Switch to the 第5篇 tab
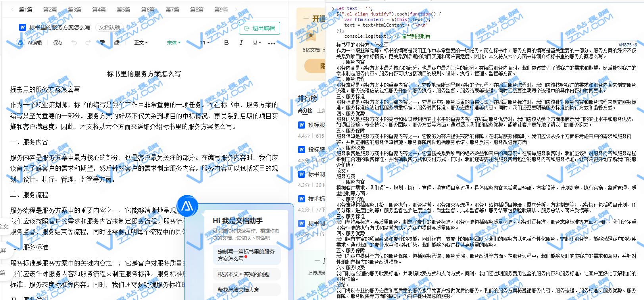Viewport: 644px width, 300px height. [x=123, y=9]
